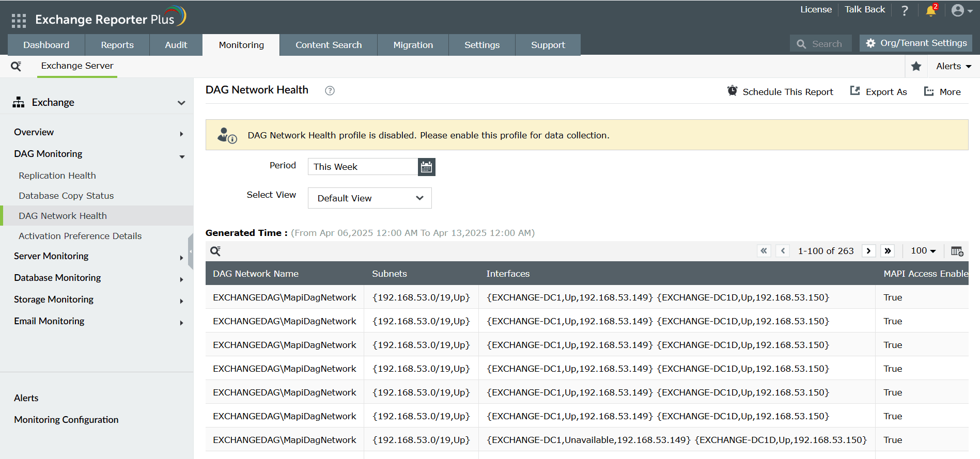Viewport: 980px width, 459px height.
Task: Open add/remove columns icon
Action: [x=957, y=251]
